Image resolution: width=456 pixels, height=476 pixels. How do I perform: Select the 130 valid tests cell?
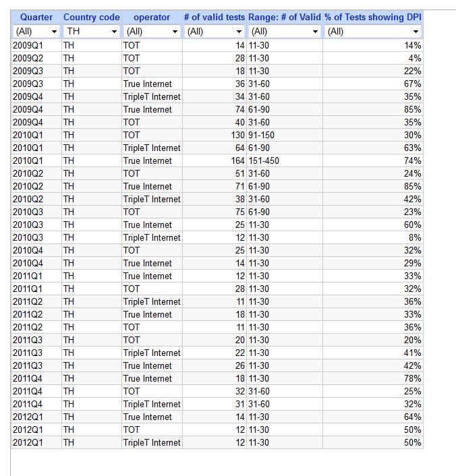pyautogui.click(x=215, y=135)
